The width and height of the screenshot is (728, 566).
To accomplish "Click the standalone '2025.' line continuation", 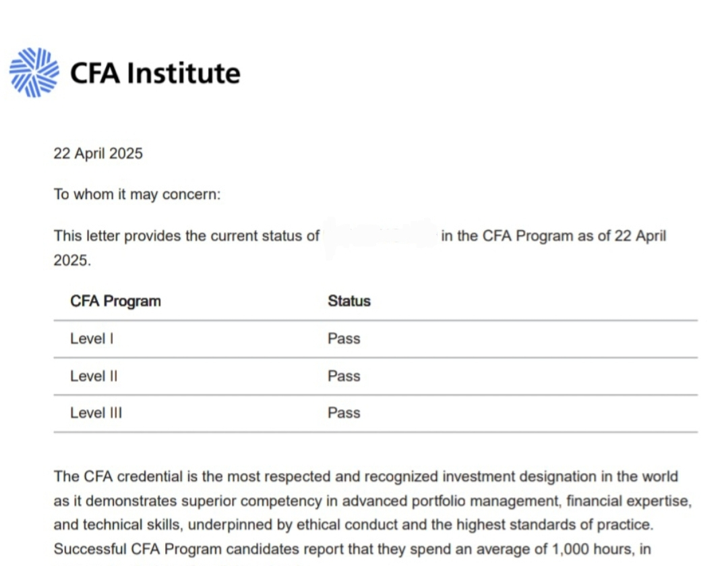I will (72, 260).
